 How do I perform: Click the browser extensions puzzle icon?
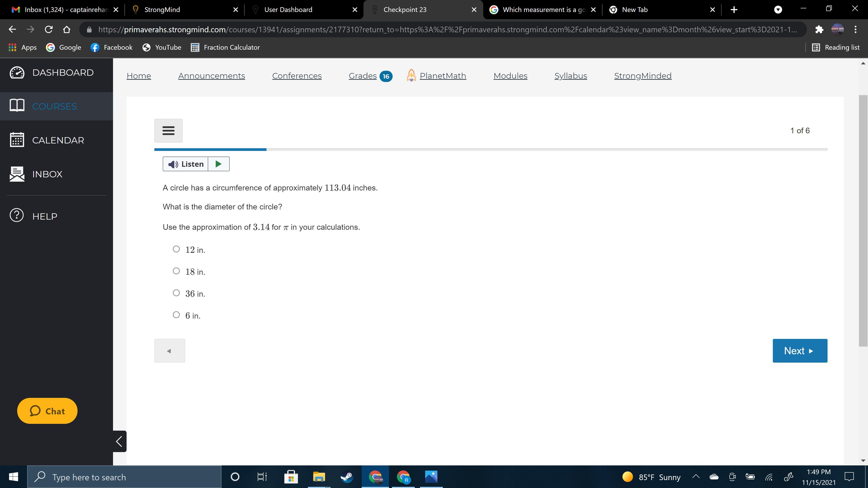pos(819,30)
